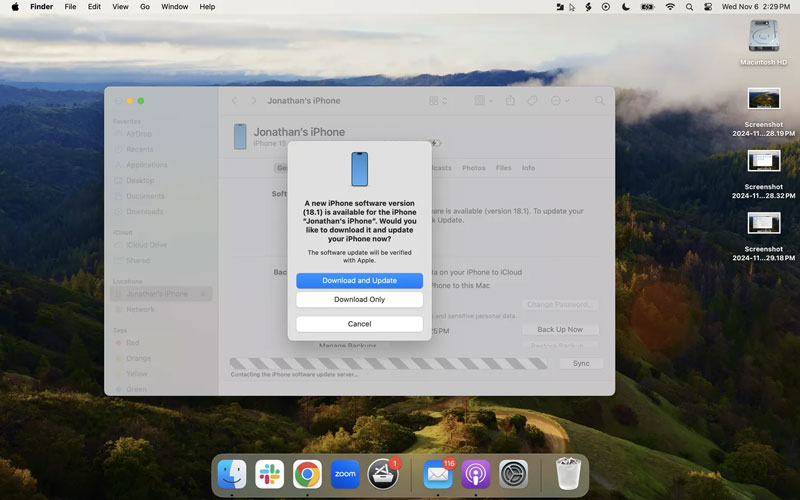Launch Zoom from the Dock

345,474
